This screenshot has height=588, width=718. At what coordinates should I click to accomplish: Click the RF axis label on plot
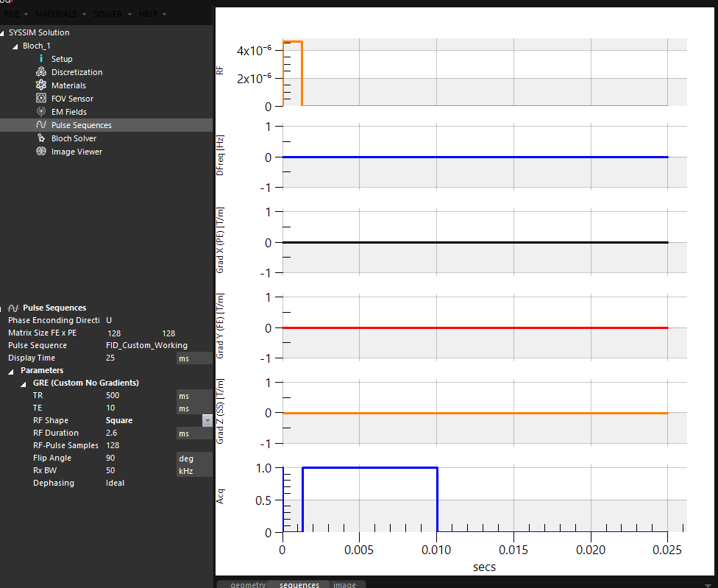tap(220, 71)
